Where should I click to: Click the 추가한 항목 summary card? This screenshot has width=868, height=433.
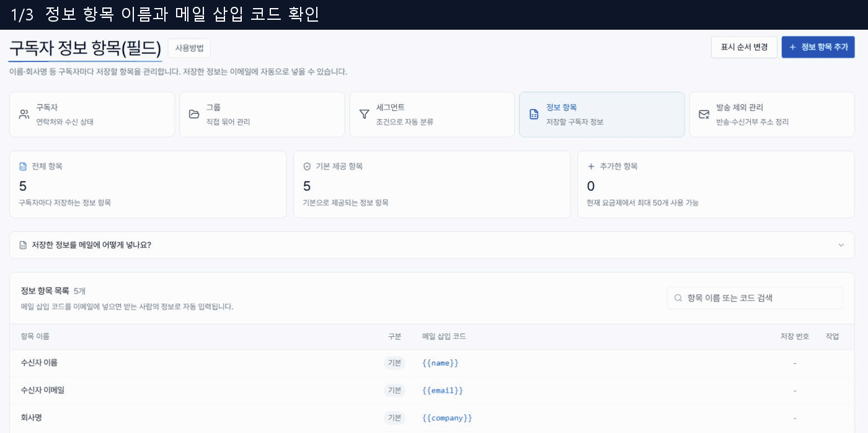pos(716,185)
